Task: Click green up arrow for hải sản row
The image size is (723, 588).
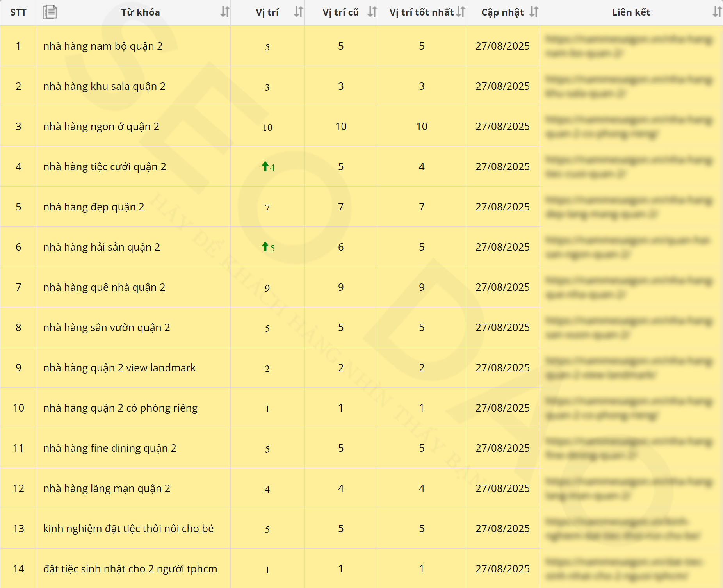Action: point(265,247)
